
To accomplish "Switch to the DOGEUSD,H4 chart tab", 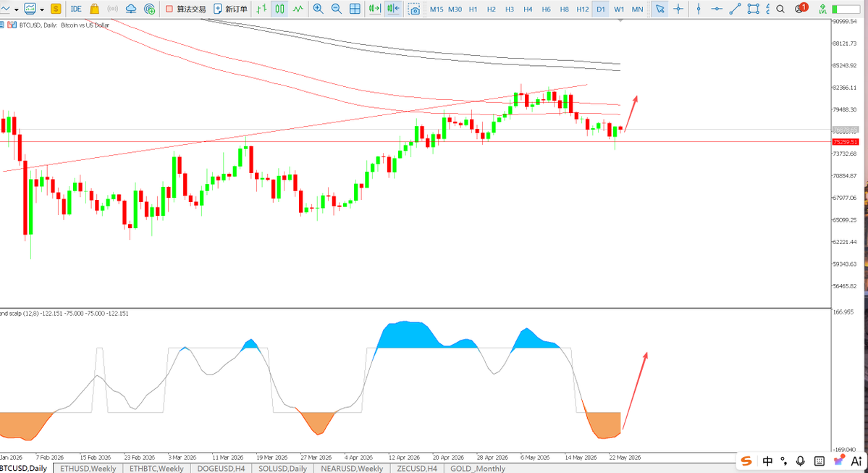I will coord(221,468).
